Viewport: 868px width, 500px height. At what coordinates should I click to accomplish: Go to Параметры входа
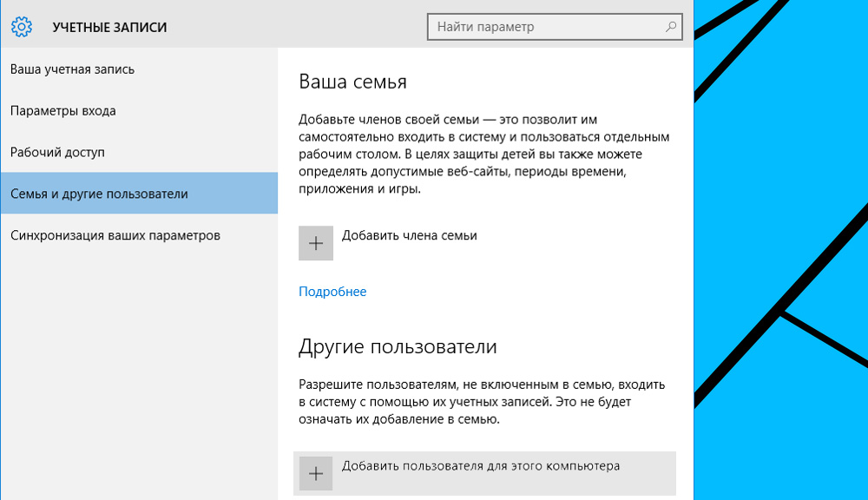[62, 110]
